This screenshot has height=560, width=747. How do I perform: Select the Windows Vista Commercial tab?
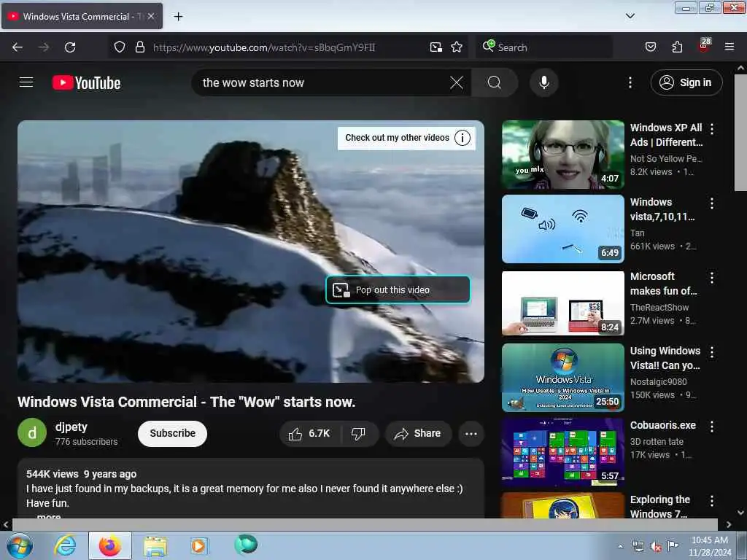(82, 16)
